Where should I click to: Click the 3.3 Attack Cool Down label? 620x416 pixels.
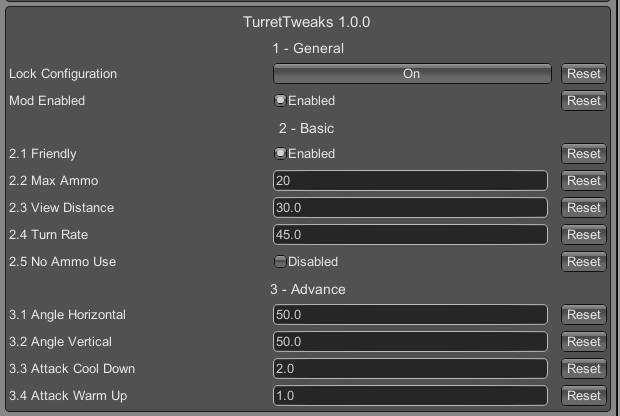72,369
